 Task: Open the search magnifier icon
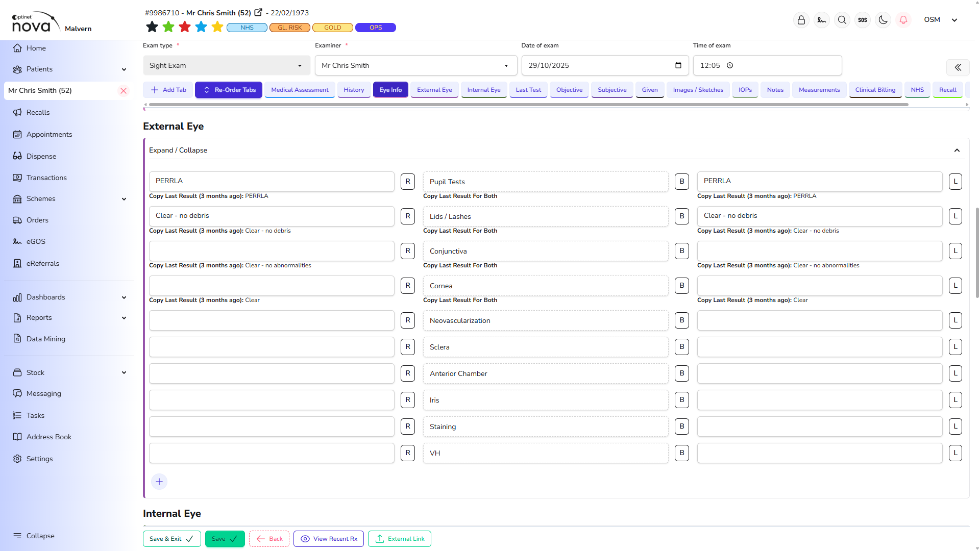coord(842,20)
